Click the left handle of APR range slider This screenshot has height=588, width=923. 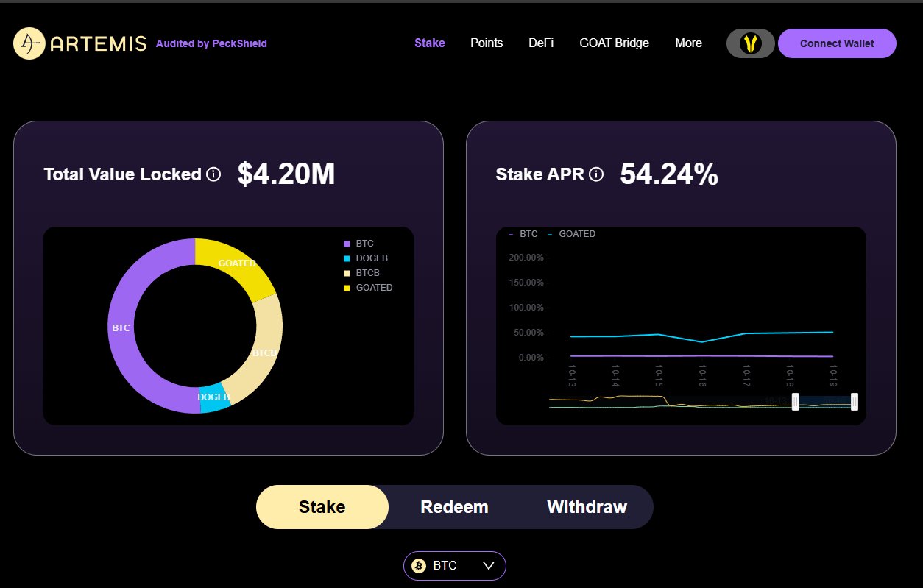[795, 402]
